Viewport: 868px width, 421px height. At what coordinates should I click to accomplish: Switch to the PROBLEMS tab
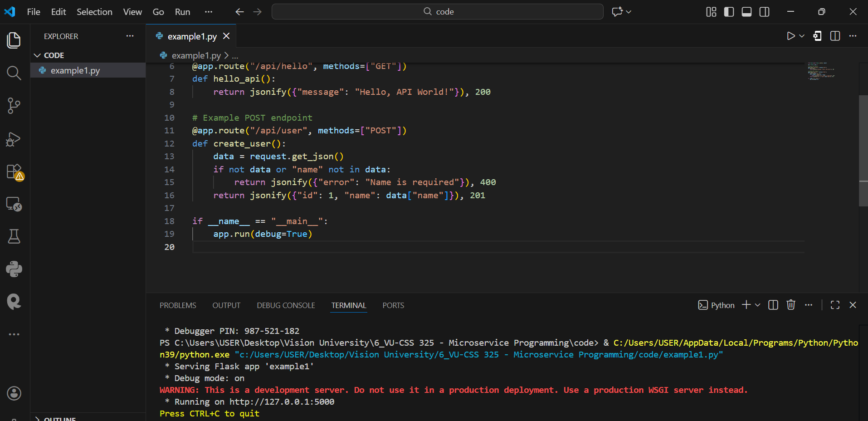(178, 305)
